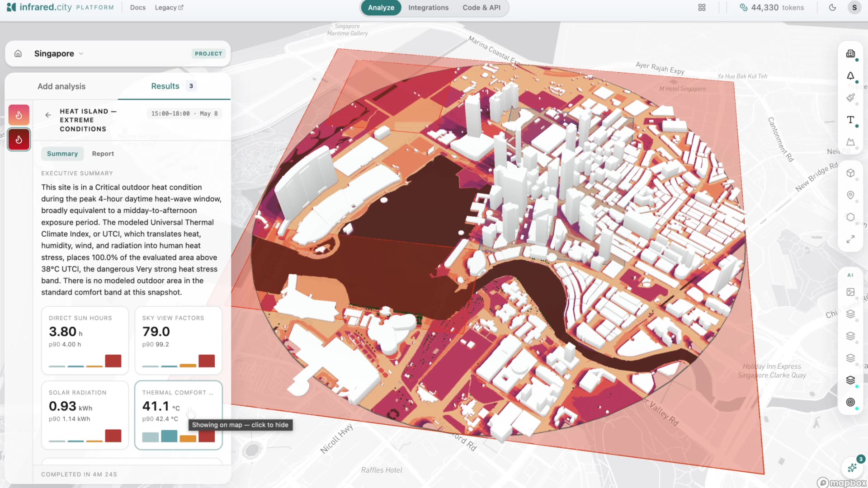This screenshot has width=868, height=488.
Task: Click the '3.80 h' sun hours value
Action: [x=66, y=332]
